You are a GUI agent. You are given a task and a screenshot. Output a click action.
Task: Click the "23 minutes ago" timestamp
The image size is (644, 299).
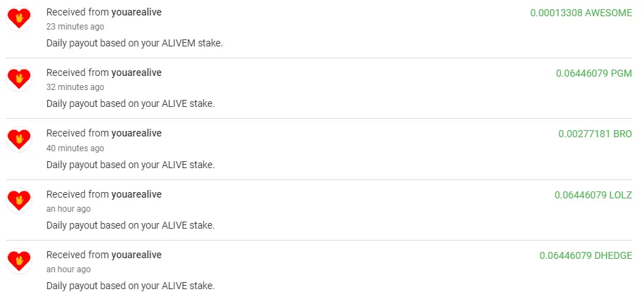pyautogui.click(x=75, y=27)
